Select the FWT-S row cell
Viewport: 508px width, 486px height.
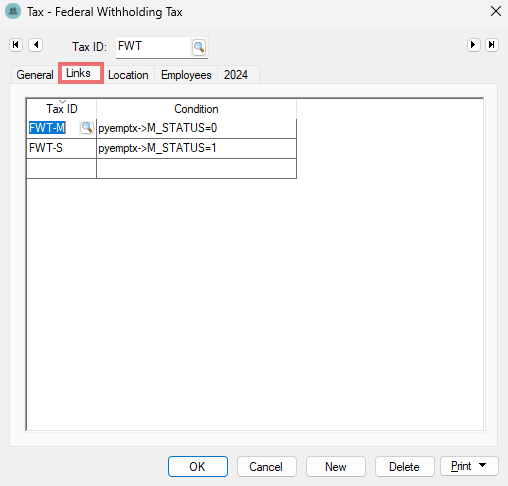(x=61, y=148)
